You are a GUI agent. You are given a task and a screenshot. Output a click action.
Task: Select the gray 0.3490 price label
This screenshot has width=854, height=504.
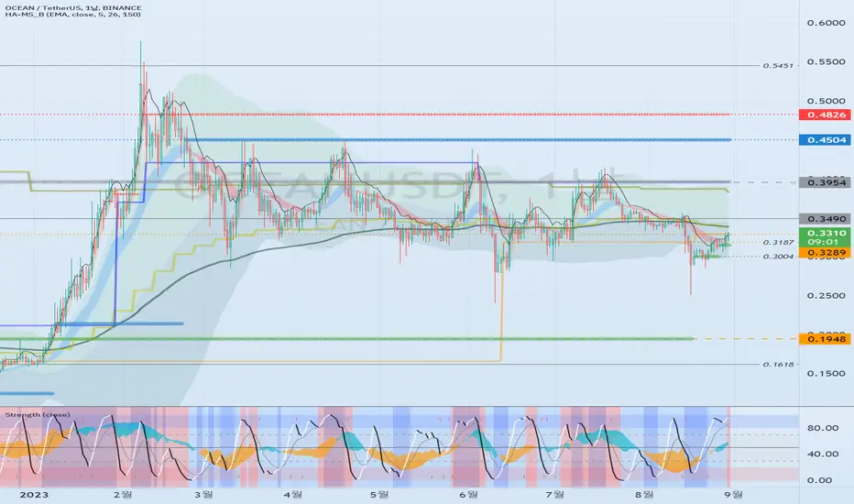click(826, 218)
